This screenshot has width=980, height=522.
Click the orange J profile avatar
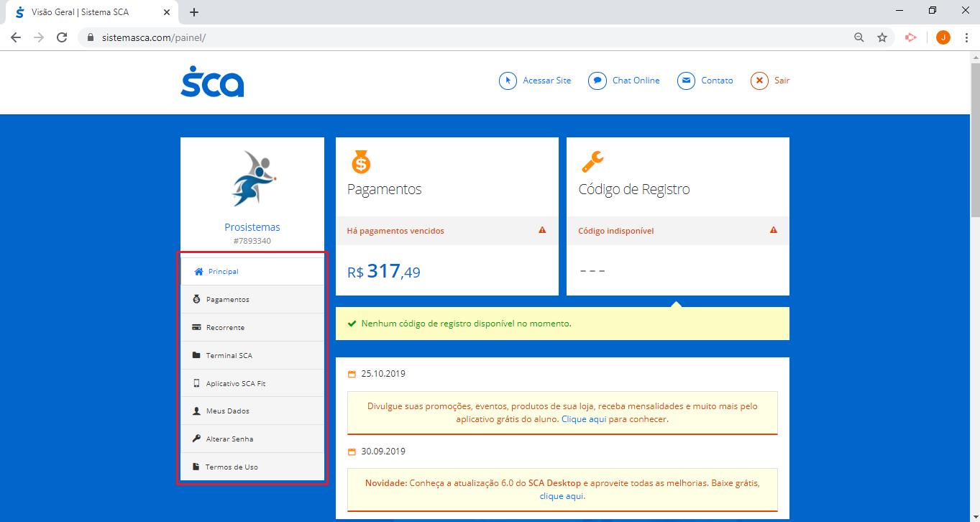943,37
